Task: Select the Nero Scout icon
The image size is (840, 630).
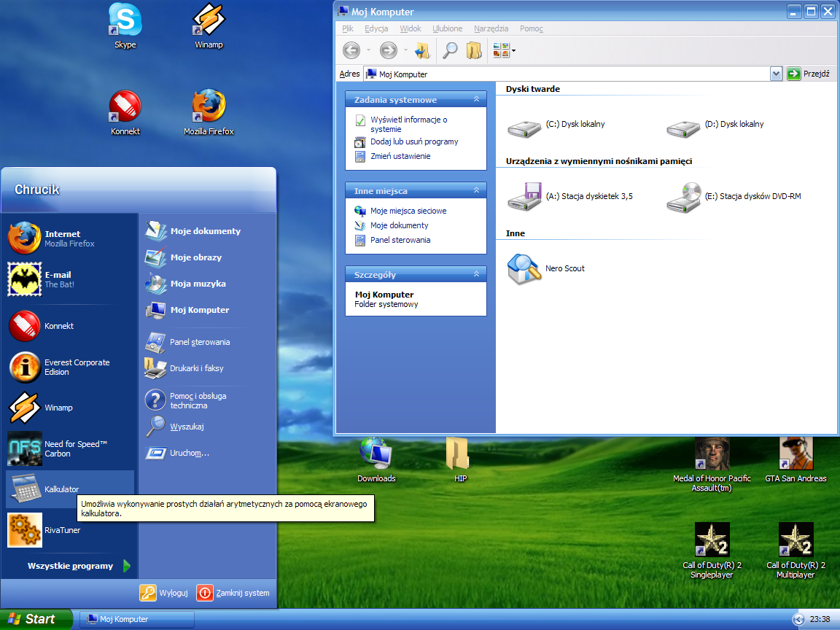Action: click(x=524, y=268)
